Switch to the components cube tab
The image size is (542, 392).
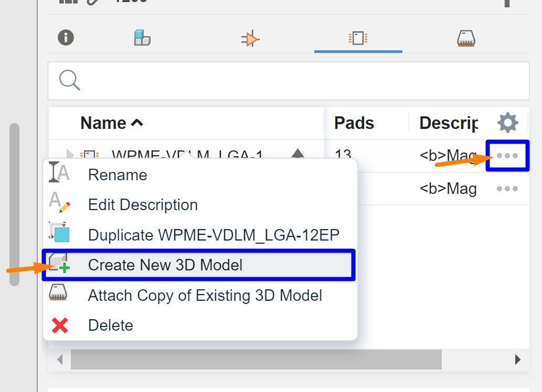[142, 38]
